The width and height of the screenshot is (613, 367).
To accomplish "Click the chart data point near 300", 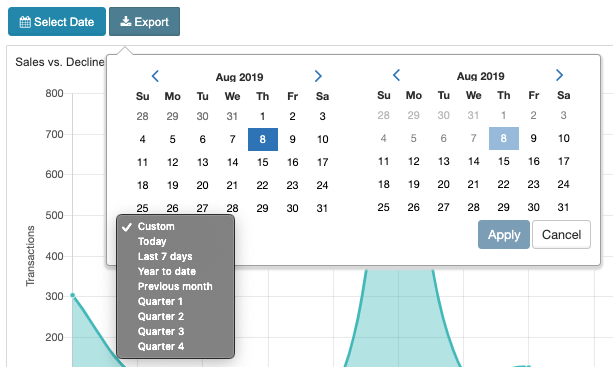I will 73,295.
